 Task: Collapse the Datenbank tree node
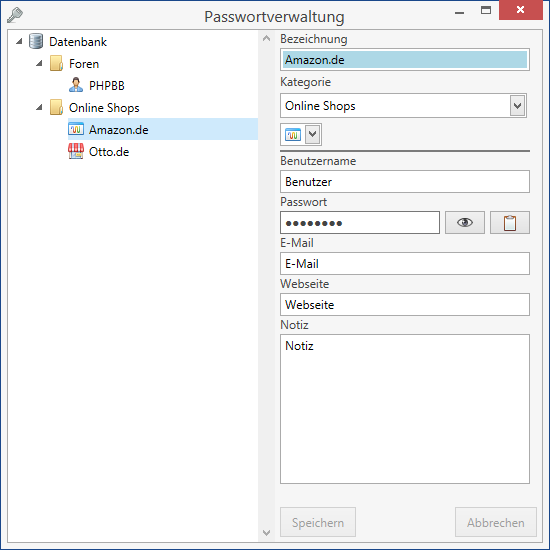click(19, 42)
